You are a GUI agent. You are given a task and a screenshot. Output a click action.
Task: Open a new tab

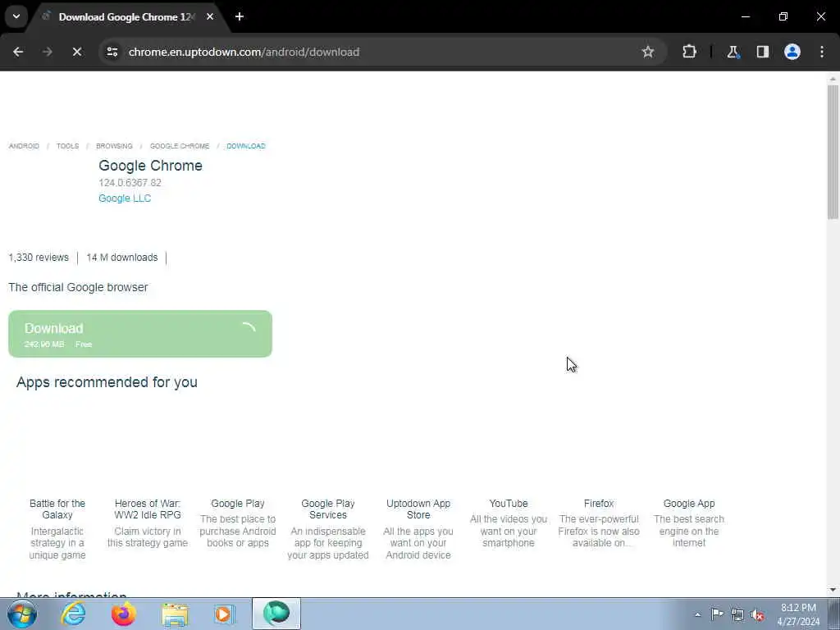coord(240,16)
